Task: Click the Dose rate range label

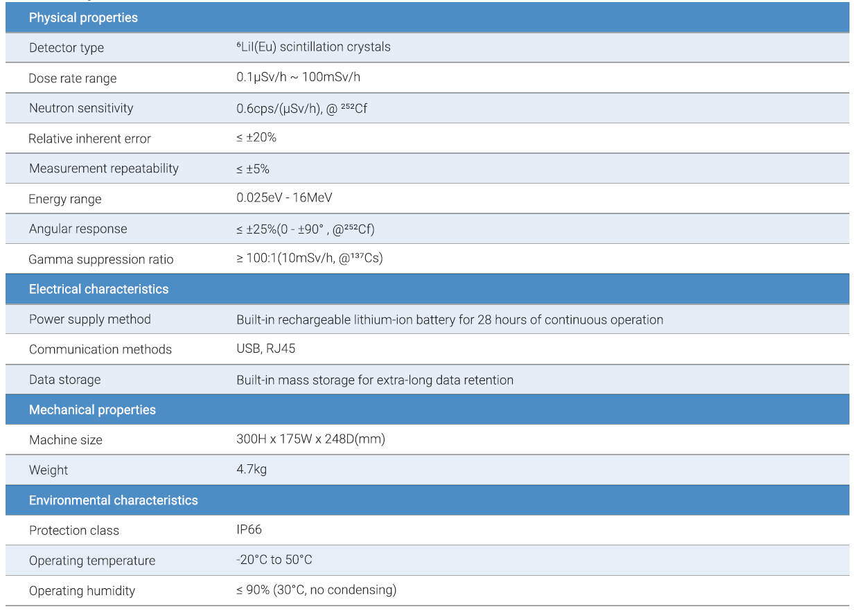Action: tap(73, 78)
